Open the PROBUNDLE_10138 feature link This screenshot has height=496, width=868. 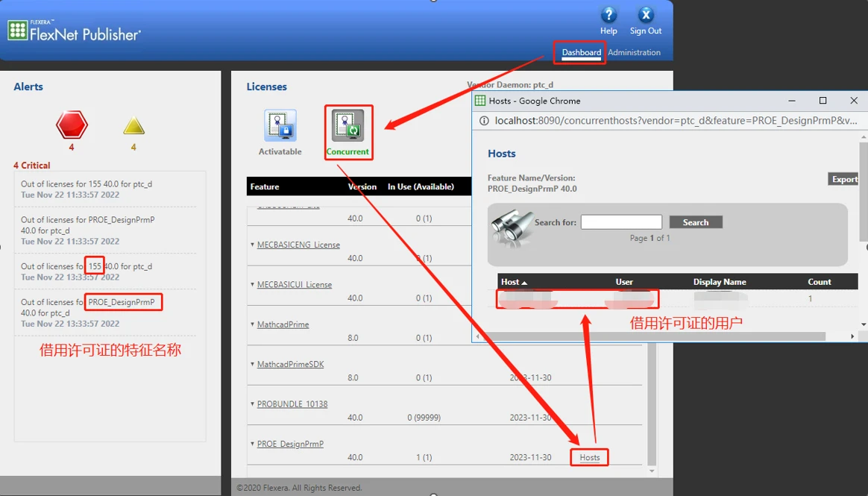click(x=292, y=404)
